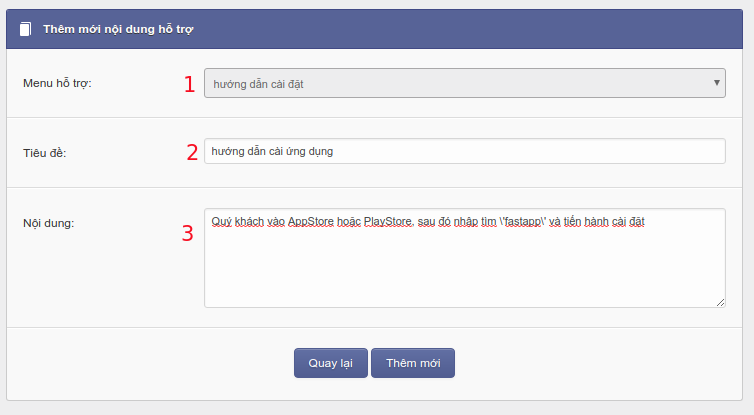Click the 'Nội dung:' label
The width and height of the screenshot is (754, 415).
[x=49, y=223]
